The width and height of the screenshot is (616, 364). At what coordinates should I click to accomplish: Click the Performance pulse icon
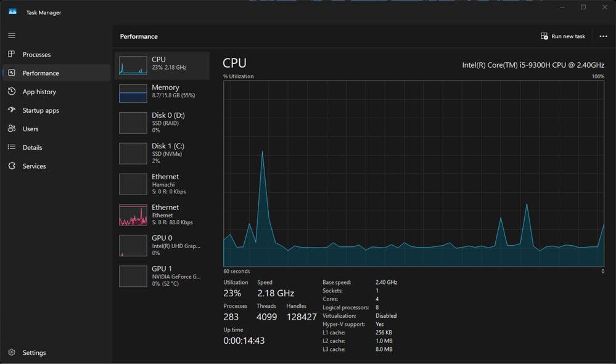tap(11, 73)
